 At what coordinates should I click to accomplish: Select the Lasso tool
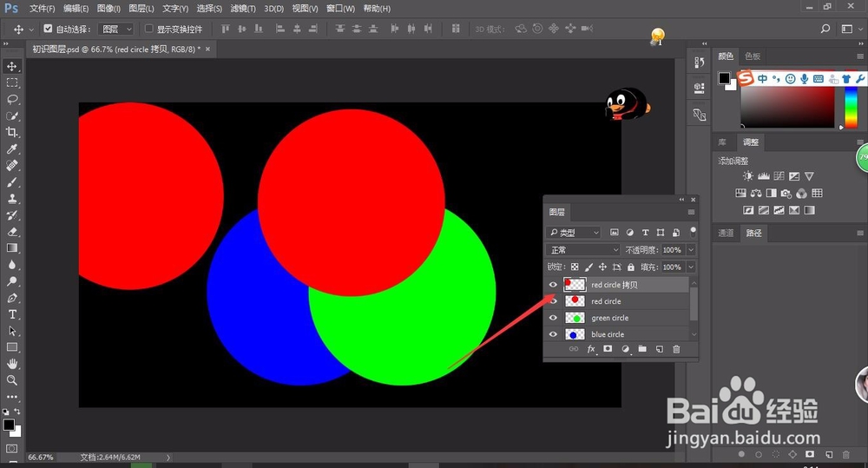point(11,100)
